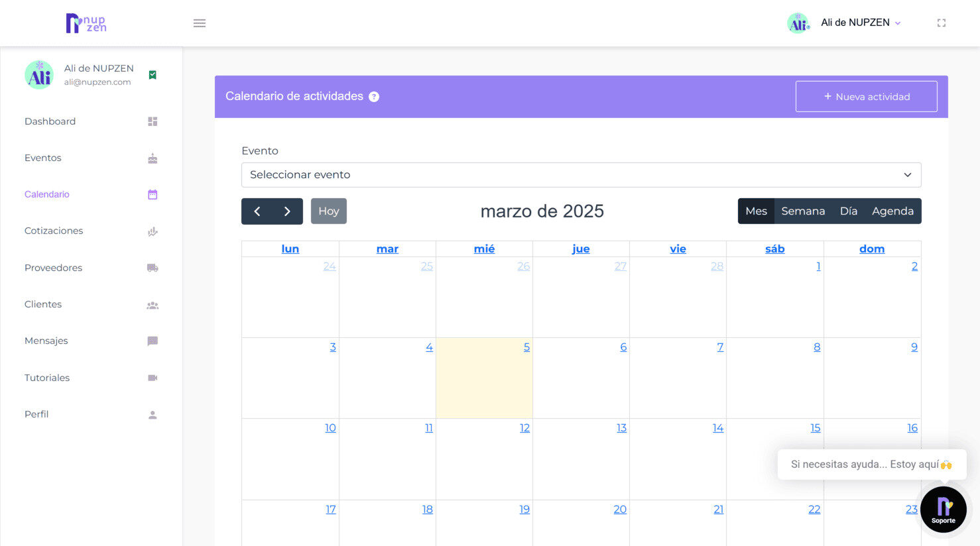The width and height of the screenshot is (980, 546).
Task: Go to previous month with left chevron
Action: 257,211
